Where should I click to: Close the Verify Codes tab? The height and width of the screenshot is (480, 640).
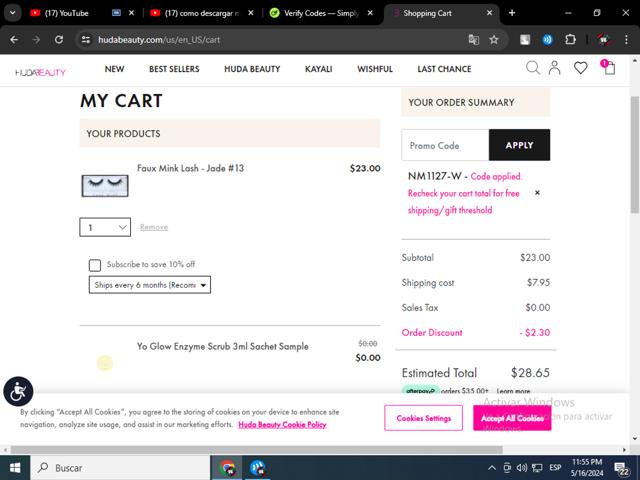[370, 13]
